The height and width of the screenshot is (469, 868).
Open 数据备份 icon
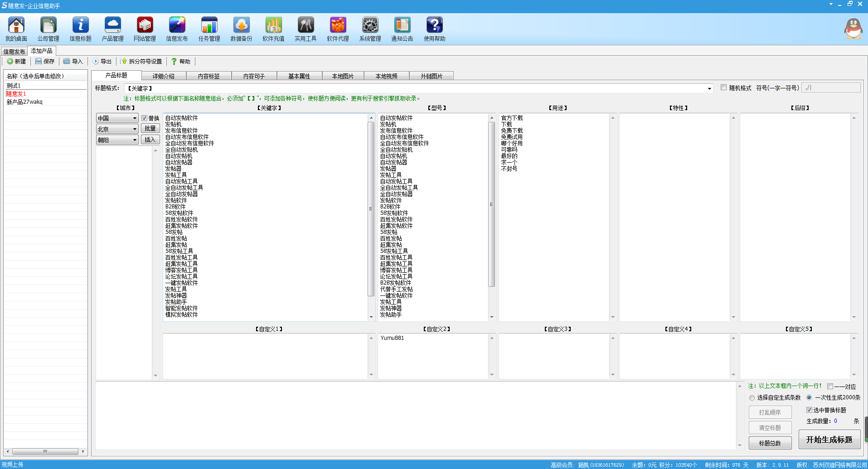242,29
